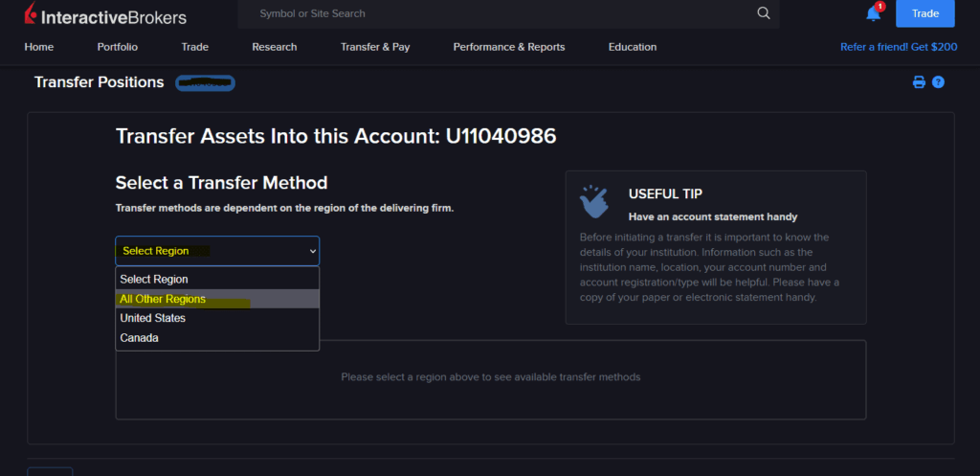This screenshot has height=476, width=980.
Task: Click the search magnifier icon
Action: (x=763, y=13)
